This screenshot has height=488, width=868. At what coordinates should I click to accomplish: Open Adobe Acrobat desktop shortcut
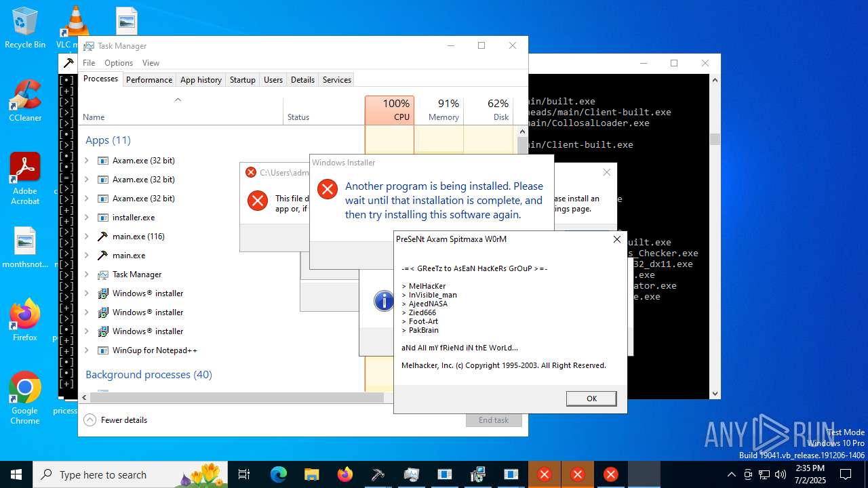coord(25,179)
